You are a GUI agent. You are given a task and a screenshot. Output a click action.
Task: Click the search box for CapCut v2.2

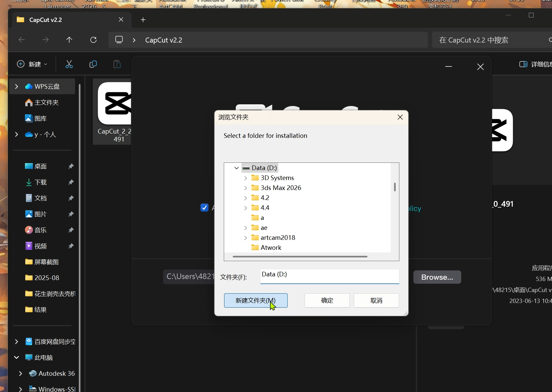[492, 40]
